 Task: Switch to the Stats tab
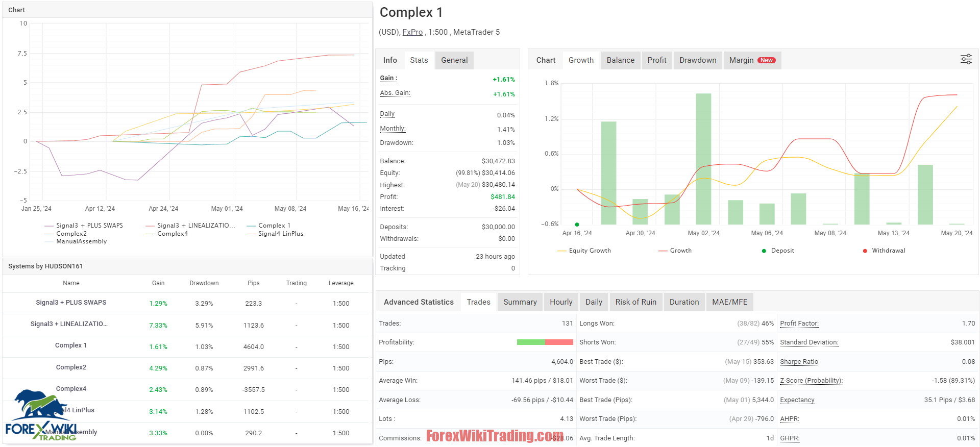(419, 60)
